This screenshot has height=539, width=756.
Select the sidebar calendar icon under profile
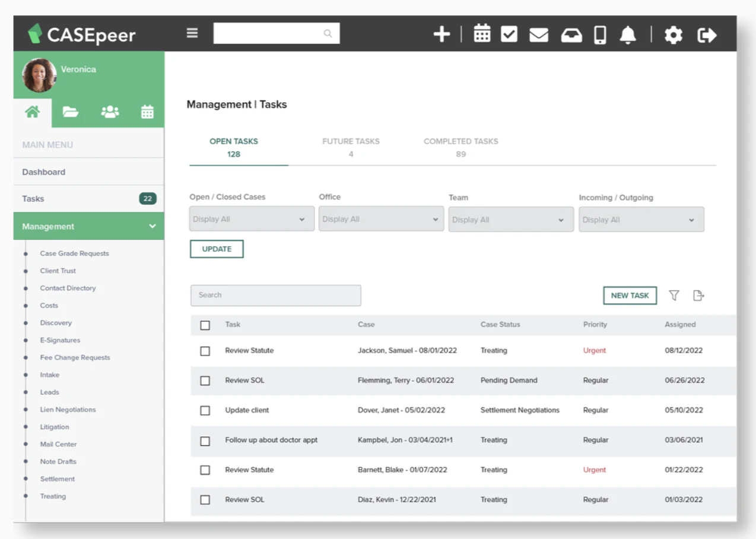pyautogui.click(x=147, y=112)
